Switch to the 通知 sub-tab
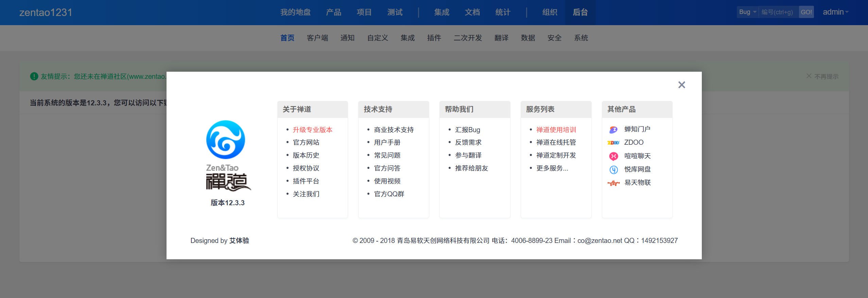 click(x=347, y=38)
